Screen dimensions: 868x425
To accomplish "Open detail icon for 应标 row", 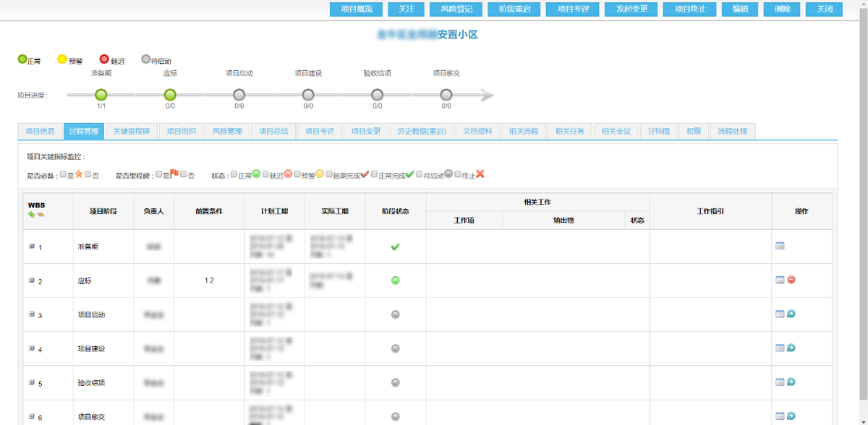I will point(780,280).
